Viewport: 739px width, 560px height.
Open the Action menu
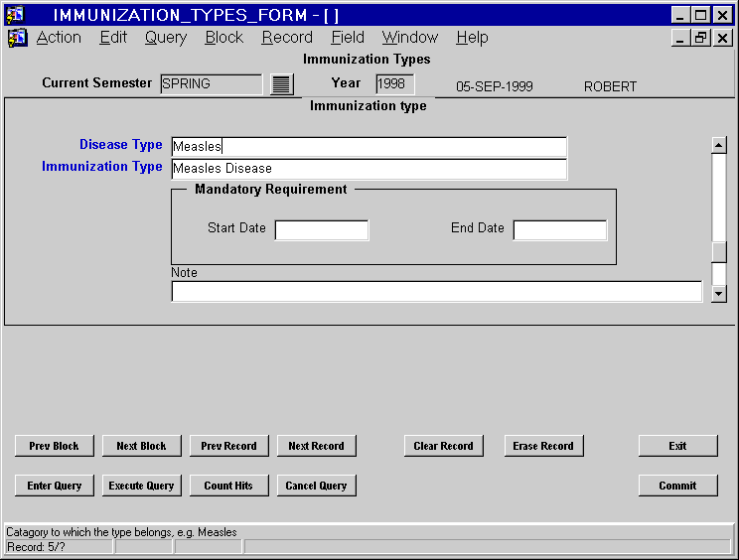tap(59, 37)
